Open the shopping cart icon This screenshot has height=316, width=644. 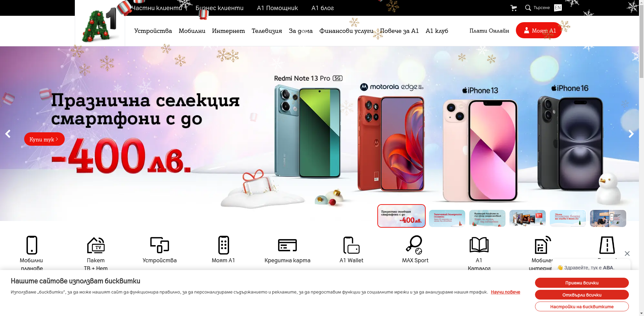(x=514, y=8)
